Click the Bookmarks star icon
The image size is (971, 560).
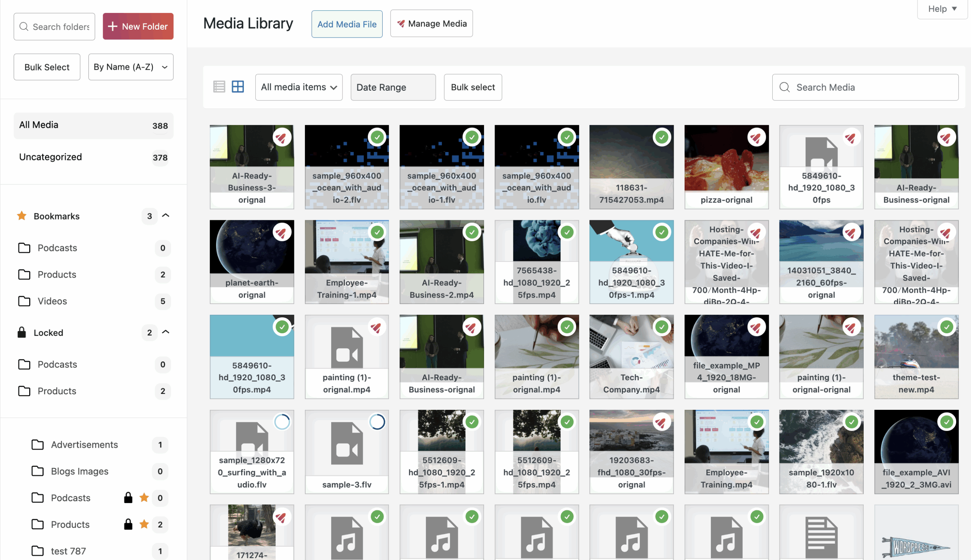[x=22, y=216]
